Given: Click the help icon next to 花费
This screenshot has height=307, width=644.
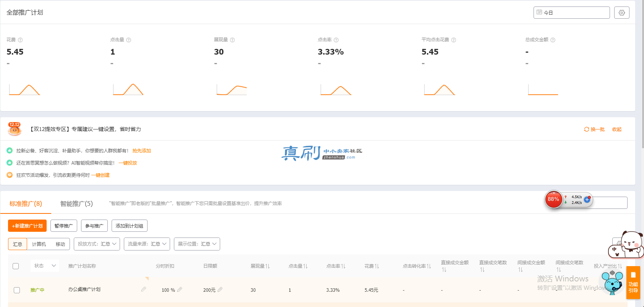Looking at the screenshot, I should pyautogui.click(x=20, y=40).
